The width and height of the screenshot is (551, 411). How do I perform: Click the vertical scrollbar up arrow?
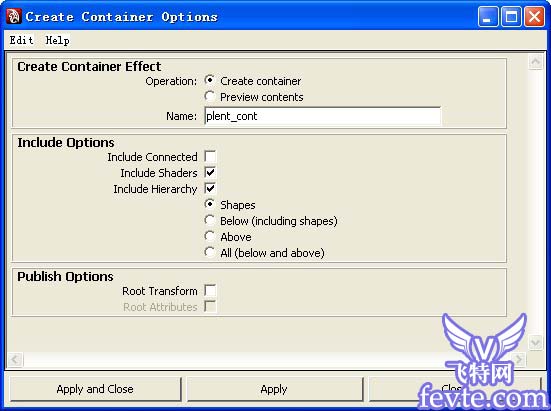pyautogui.click(x=536, y=63)
